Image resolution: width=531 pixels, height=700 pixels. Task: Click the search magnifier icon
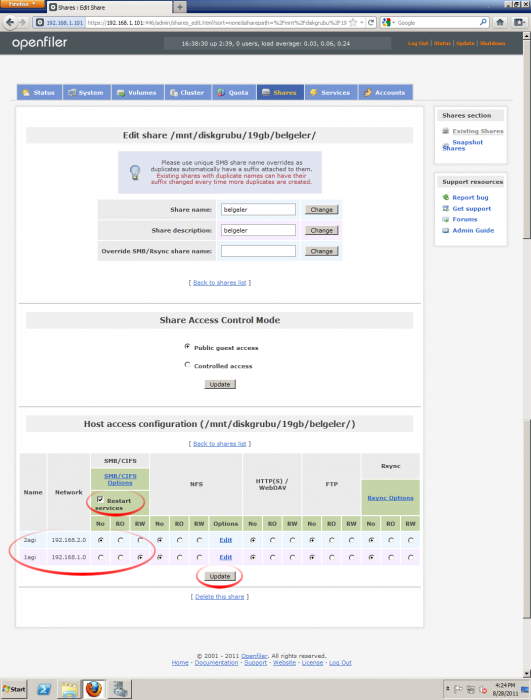point(483,22)
